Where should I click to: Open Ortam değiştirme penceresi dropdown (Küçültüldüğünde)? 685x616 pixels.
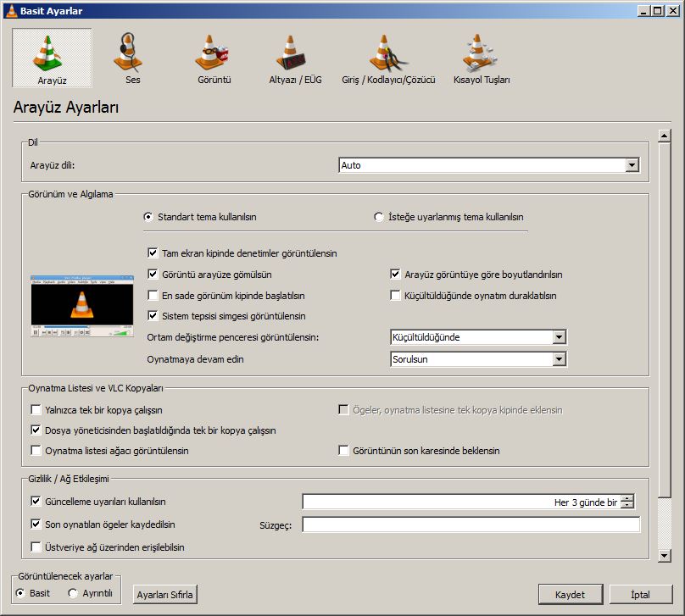[x=478, y=337]
